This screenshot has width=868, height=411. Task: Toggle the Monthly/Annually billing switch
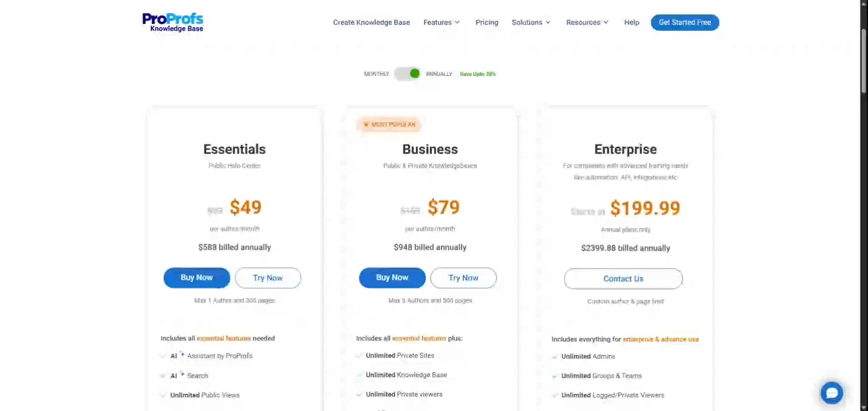pos(407,74)
